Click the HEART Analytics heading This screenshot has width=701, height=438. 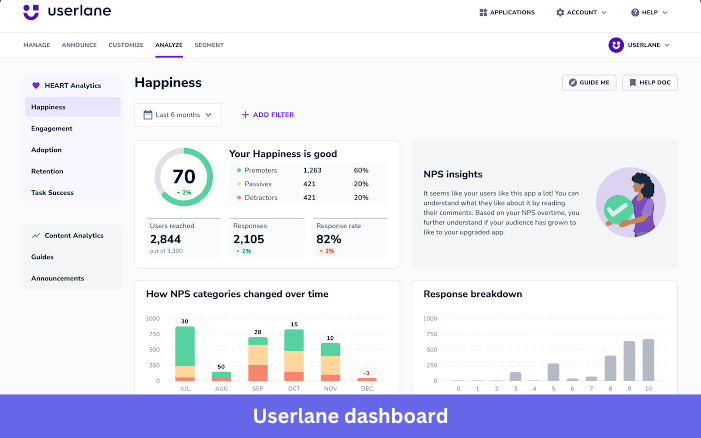pyautogui.click(x=73, y=85)
